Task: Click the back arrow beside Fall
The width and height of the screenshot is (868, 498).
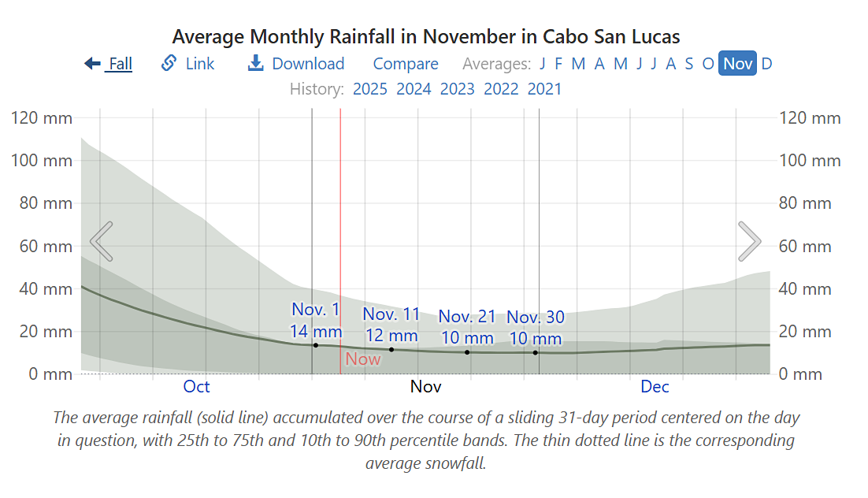Action: [x=92, y=64]
